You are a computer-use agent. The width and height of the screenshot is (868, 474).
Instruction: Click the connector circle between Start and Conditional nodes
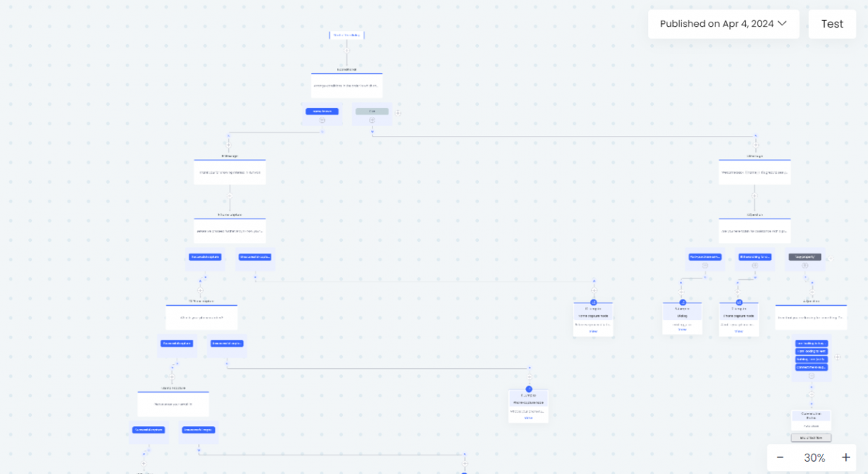click(346, 51)
